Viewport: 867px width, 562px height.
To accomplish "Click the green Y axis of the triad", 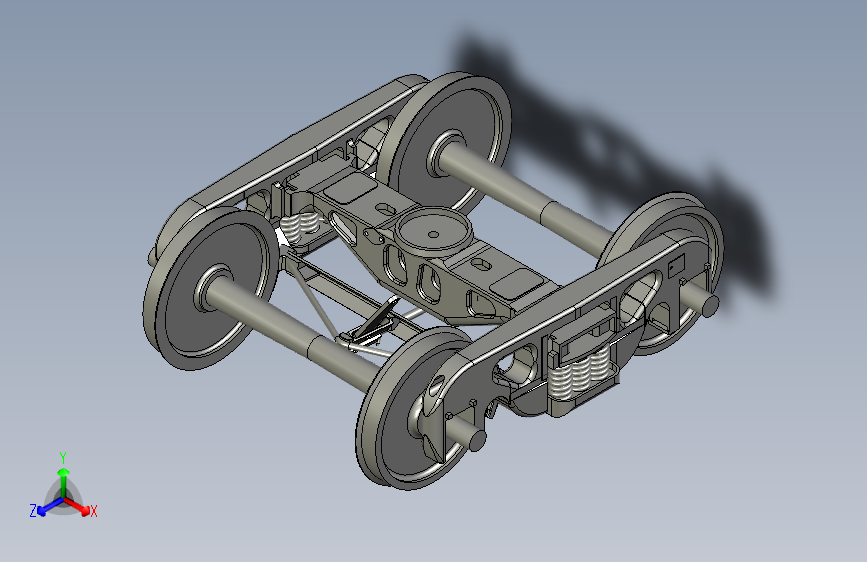I will click(64, 483).
